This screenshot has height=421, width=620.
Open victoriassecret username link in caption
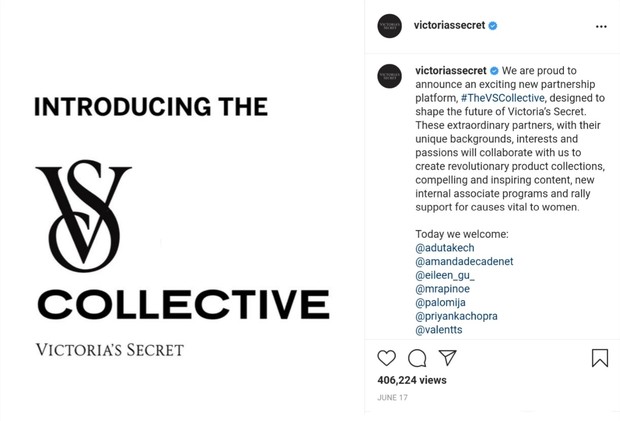tap(450, 71)
